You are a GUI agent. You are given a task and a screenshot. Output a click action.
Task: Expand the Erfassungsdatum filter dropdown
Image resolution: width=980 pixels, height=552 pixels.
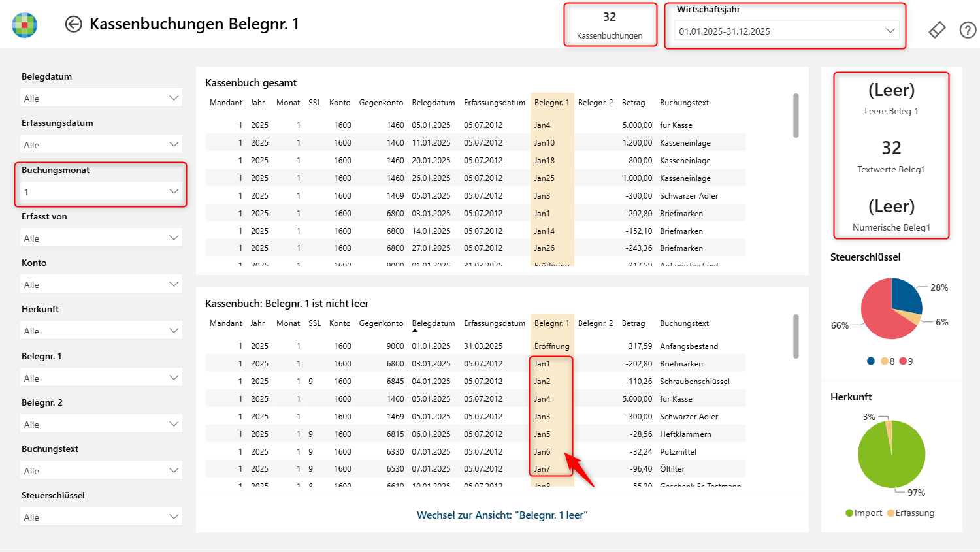click(x=101, y=144)
